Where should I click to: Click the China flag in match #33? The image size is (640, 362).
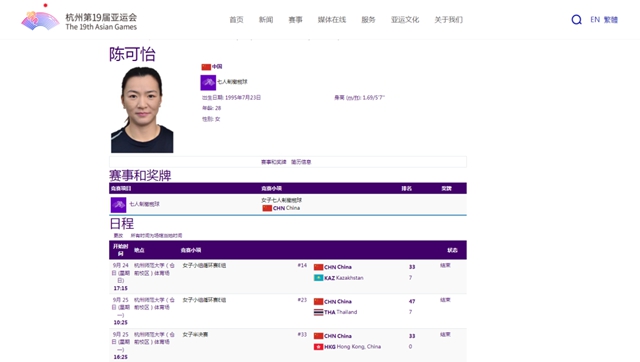point(318,336)
